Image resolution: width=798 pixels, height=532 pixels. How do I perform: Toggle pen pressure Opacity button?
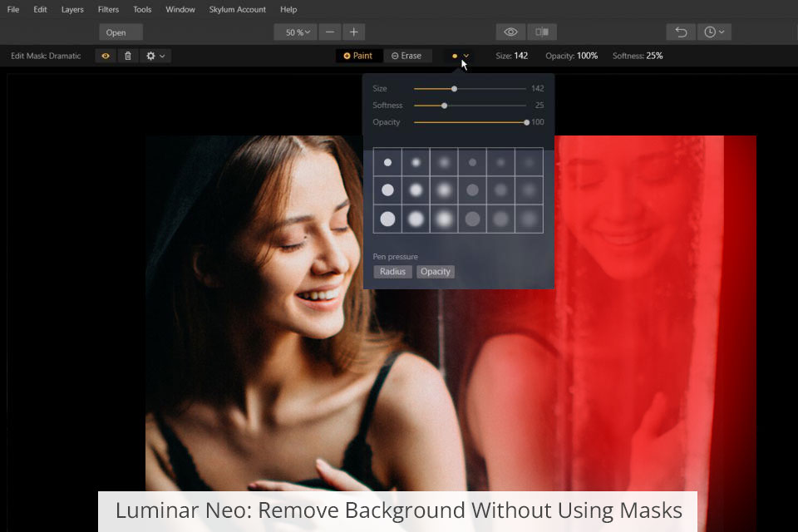[x=435, y=272]
